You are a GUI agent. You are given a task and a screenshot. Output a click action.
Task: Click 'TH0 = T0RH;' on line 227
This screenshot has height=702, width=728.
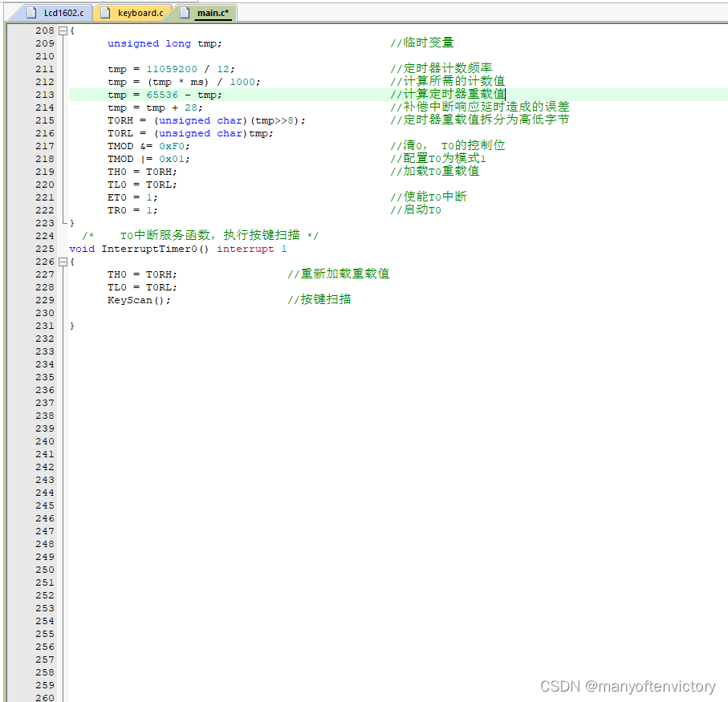[x=142, y=274]
